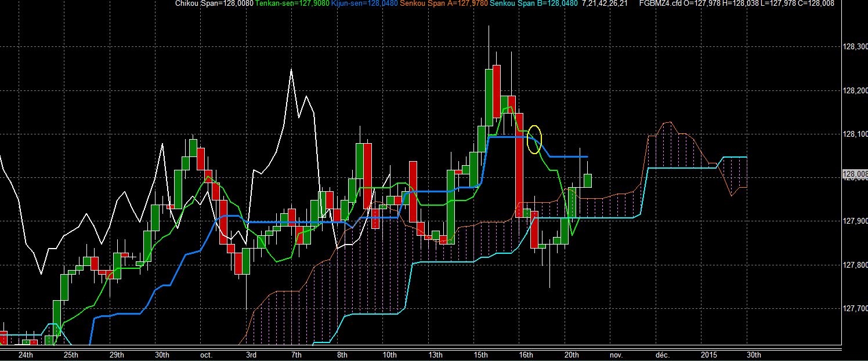Viewport: 868px width, 361px height.
Task: Click the déc. month axis label
Action: (662, 355)
